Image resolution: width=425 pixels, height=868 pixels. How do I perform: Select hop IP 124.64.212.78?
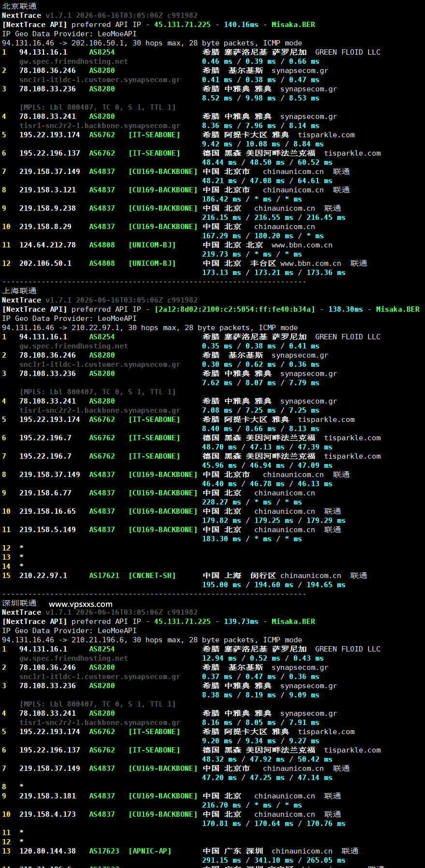(x=47, y=245)
